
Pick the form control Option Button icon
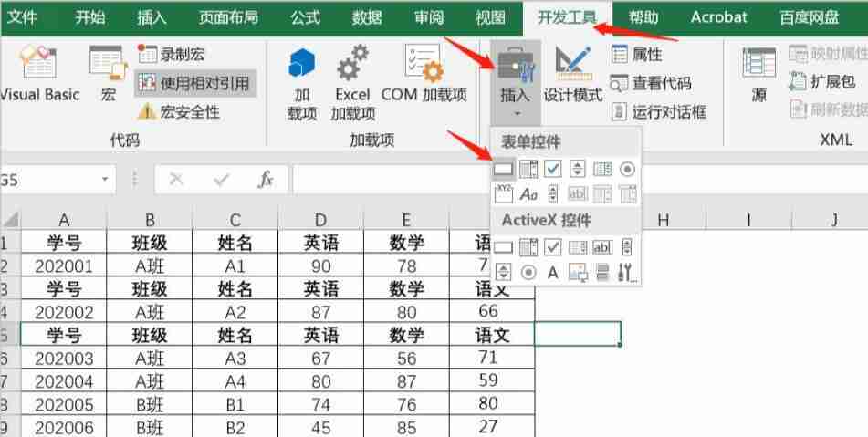tap(627, 170)
